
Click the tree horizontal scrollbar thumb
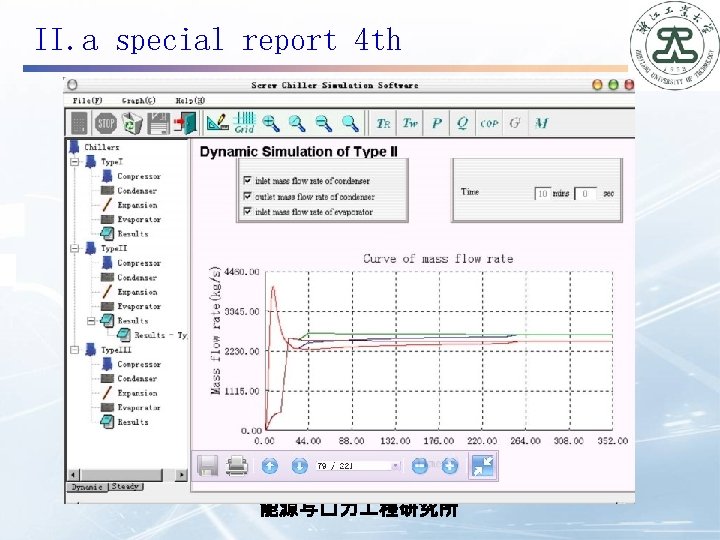[x=121, y=474]
